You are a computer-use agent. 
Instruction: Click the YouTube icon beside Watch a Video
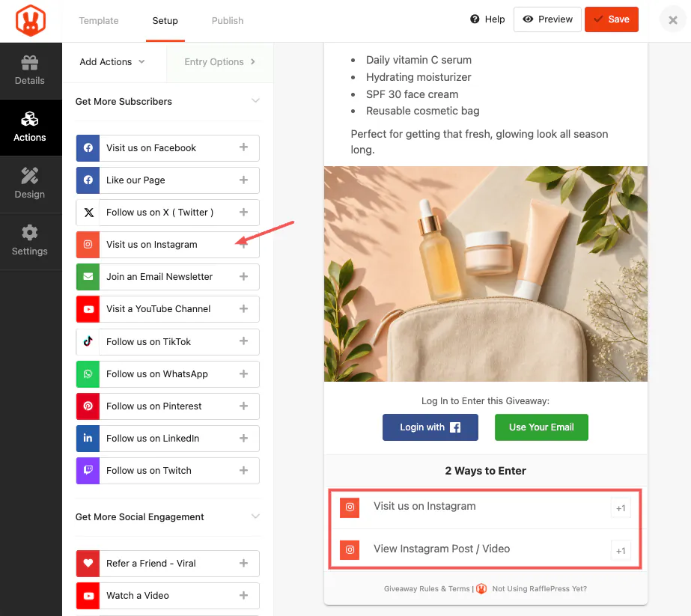(88, 596)
